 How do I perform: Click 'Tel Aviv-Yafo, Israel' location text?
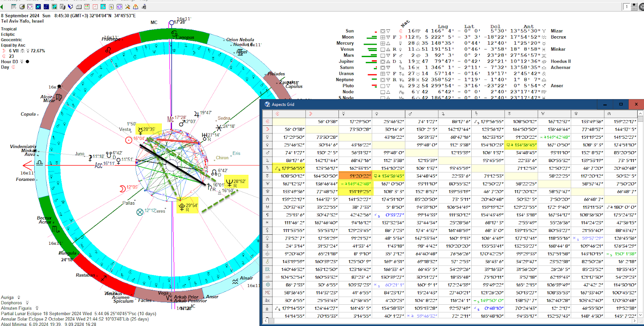tap(22, 21)
